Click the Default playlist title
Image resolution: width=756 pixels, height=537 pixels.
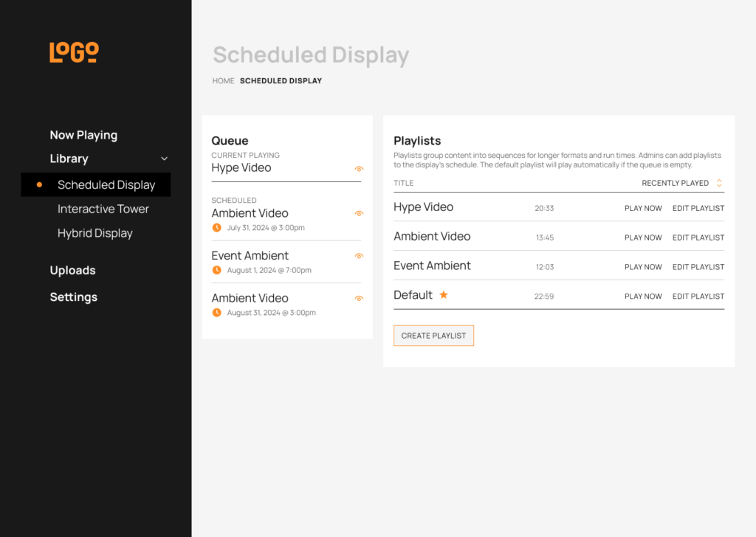pyautogui.click(x=413, y=295)
